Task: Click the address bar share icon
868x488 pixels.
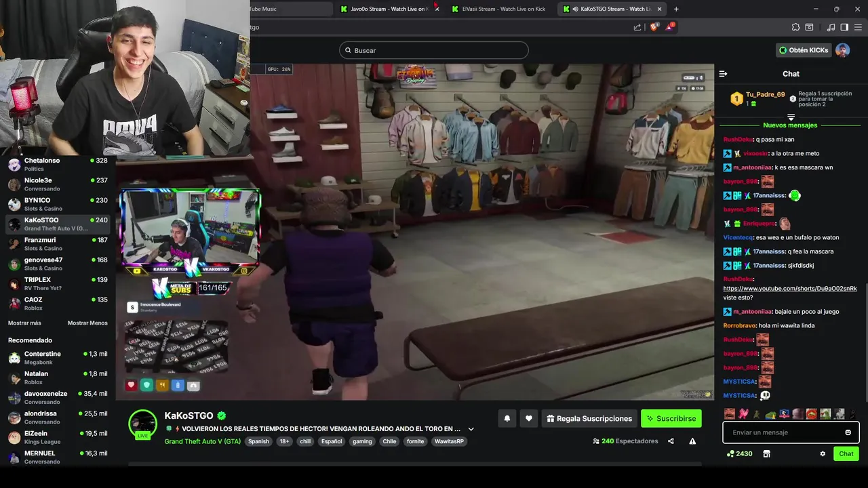Action: [637, 27]
